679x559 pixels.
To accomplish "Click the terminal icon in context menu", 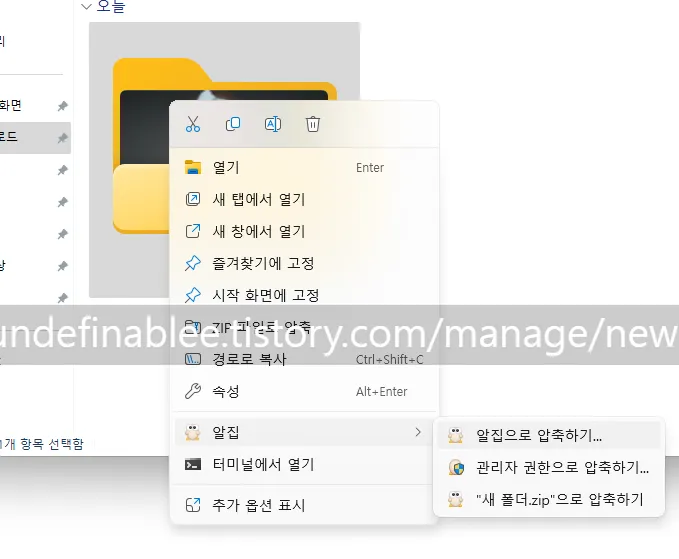I will (x=193, y=465).
